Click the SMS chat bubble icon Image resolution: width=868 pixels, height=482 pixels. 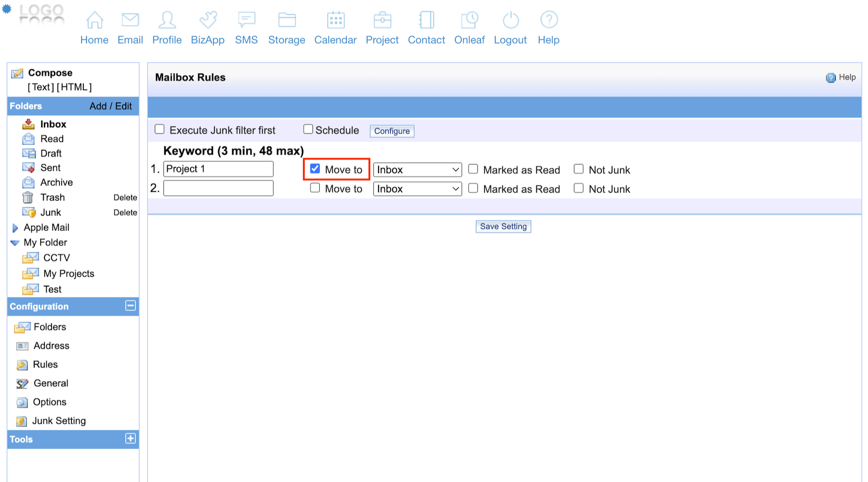click(x=246, y=20)
